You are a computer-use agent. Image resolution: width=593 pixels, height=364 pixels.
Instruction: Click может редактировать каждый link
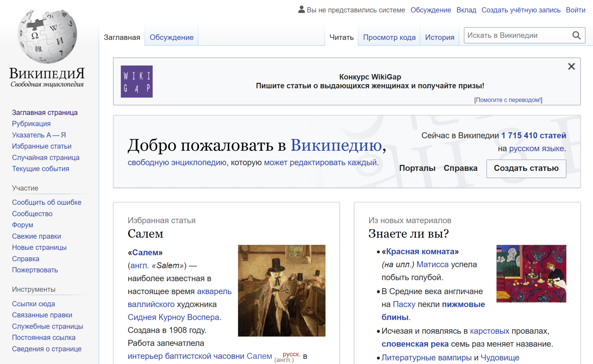tap(320, 162)
